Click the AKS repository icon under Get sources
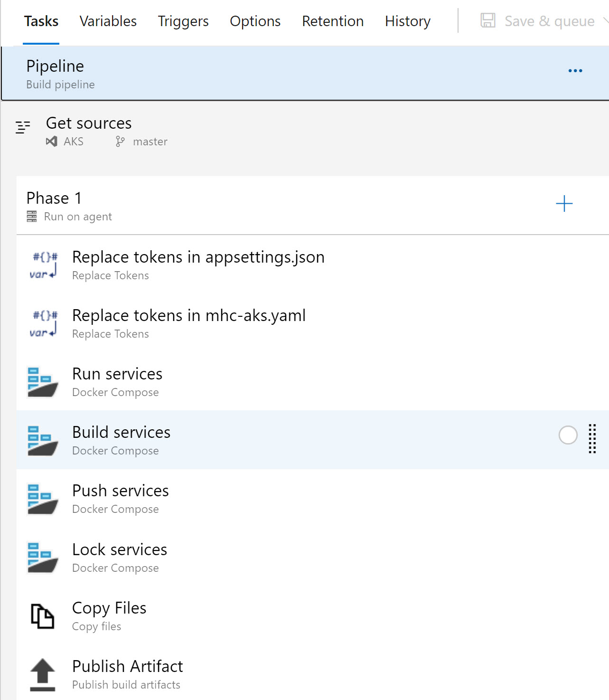Viewport: 609px width, 700px height. 52,141
